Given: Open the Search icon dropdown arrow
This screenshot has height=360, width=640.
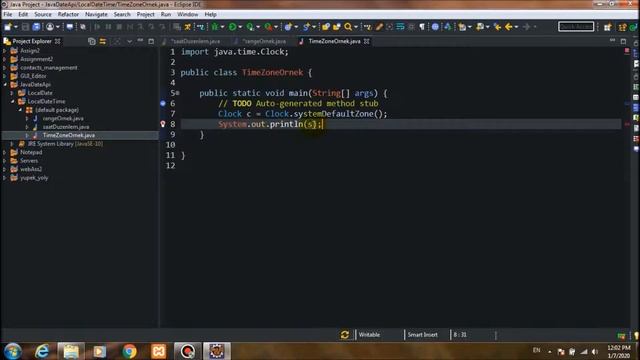Looking at the screenshot, I should click(356, 27).
